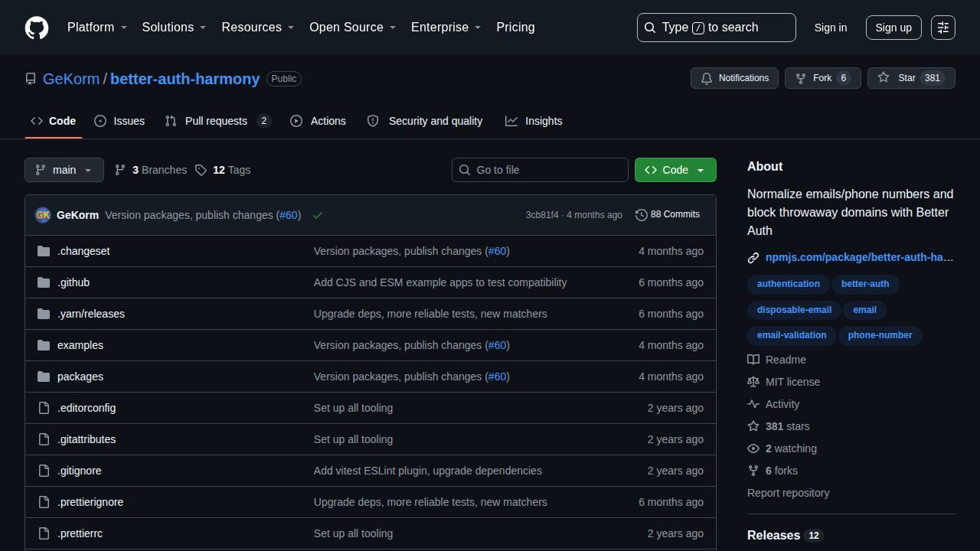The height and width of the screenshot is (551, 980).
Task: Switch to the Security and quality tab
Action: 425,121
